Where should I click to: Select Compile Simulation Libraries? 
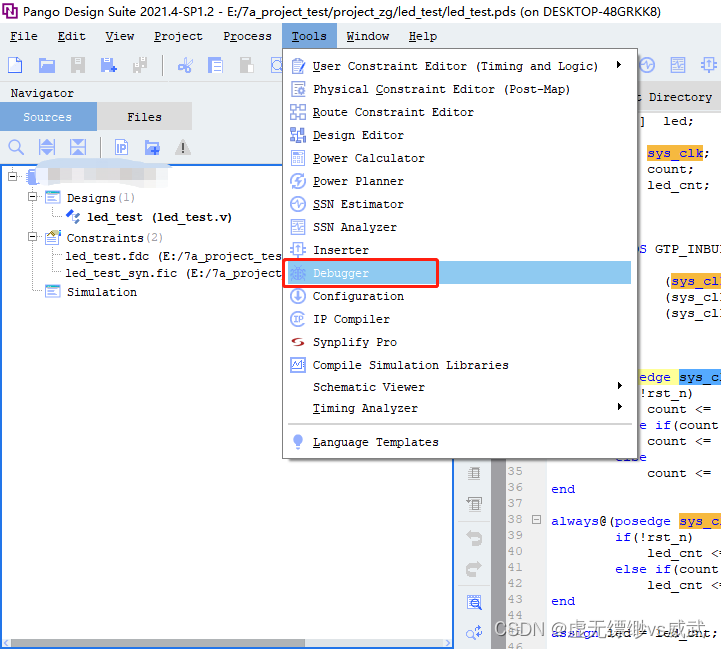[459, 365]
